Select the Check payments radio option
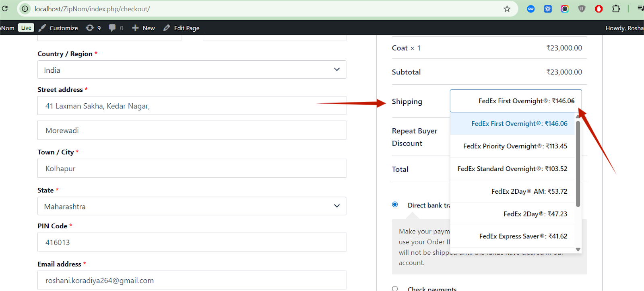644x291 pixels. 395,288
